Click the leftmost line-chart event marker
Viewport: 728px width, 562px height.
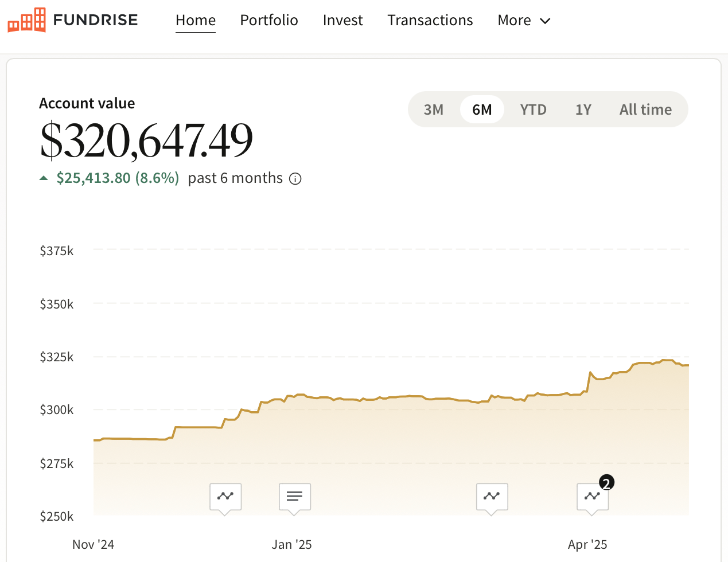pyautogui.click(x=225, y=497)
